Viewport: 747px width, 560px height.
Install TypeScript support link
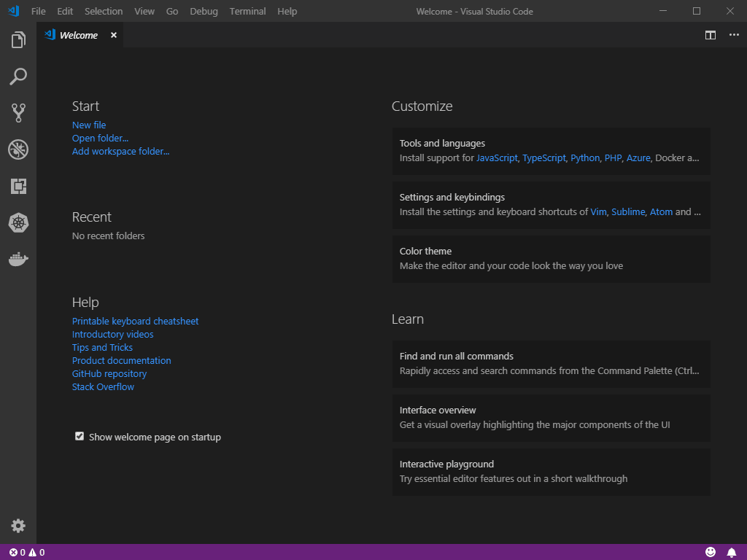coord(544,158)
